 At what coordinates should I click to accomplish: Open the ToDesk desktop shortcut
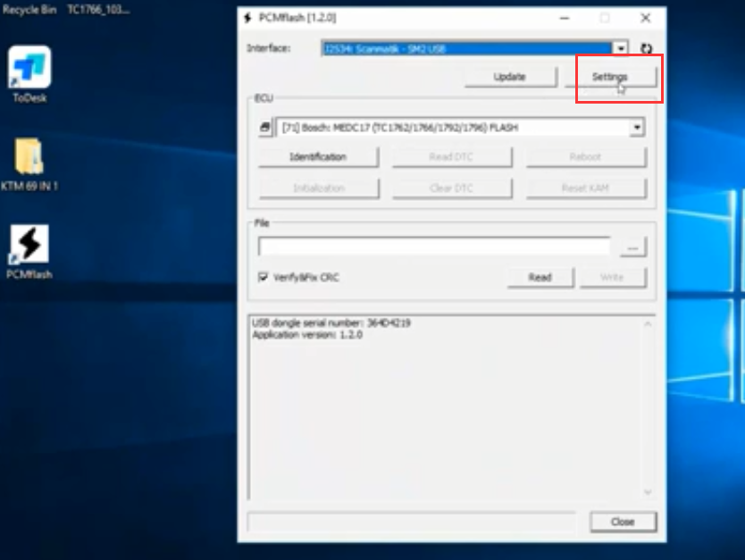point(29,74)
